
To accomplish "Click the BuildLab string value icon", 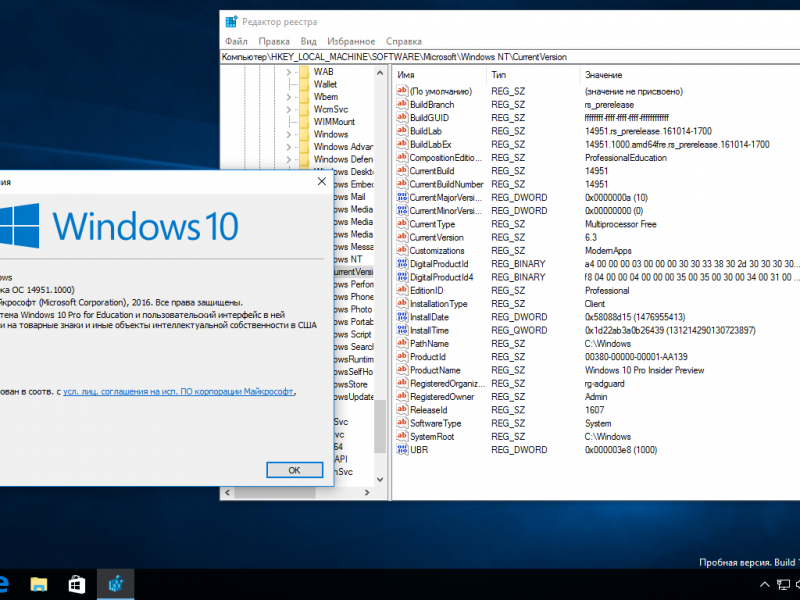I will (x=402, y=131).
